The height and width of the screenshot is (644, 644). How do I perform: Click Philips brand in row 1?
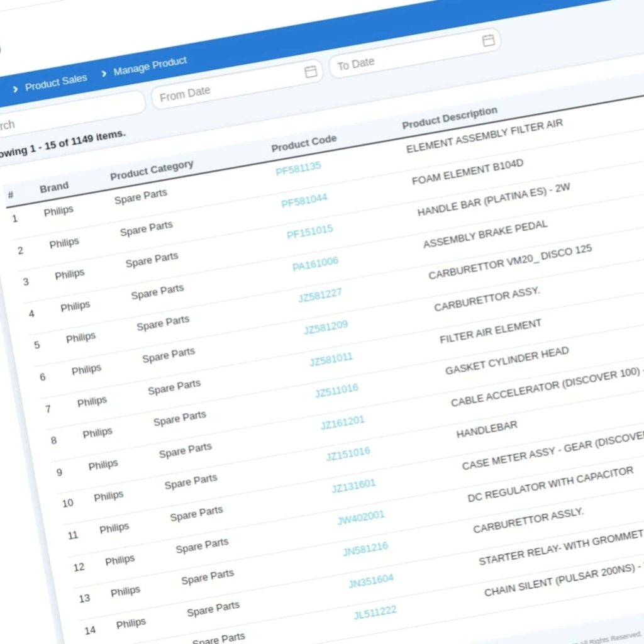click(x=58, y=211)
